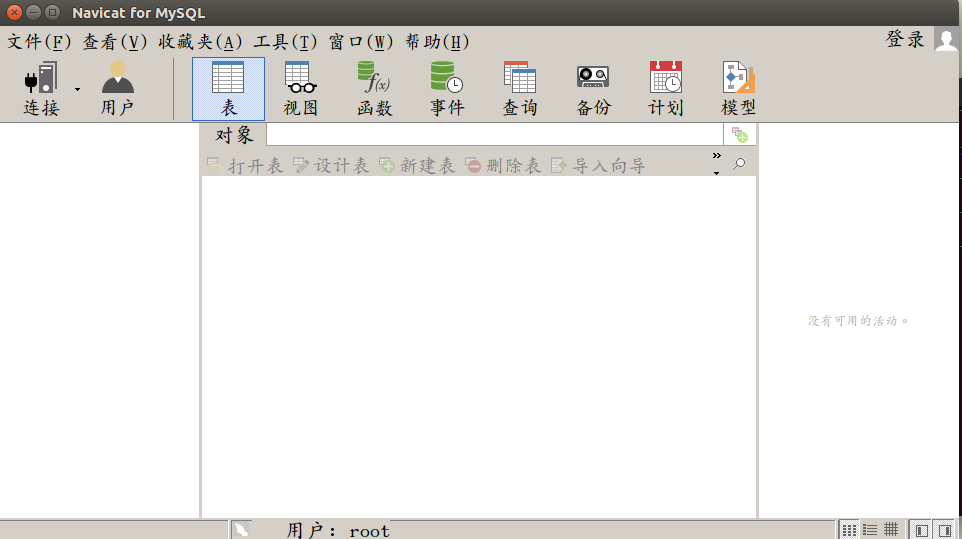Image resolution: width=962 pixels, height=539 pixels.
Task: Switch to icon grid view in status bar
Action: point(849,529)
